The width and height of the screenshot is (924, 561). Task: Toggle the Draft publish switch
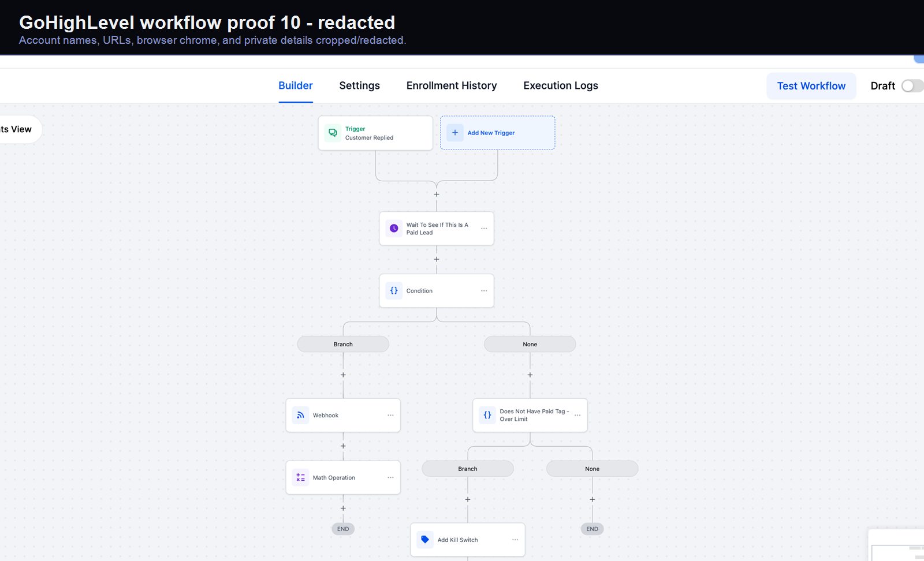click(912, 86)
